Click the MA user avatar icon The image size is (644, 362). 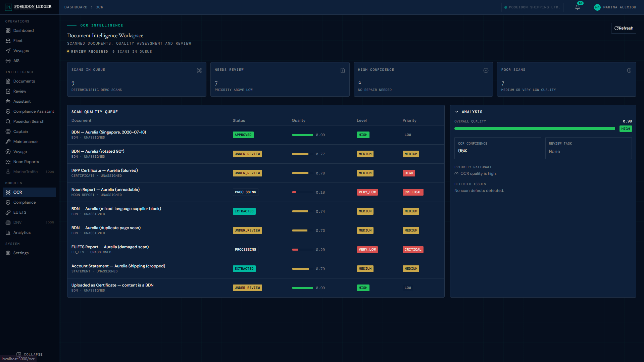coord(597,7)
